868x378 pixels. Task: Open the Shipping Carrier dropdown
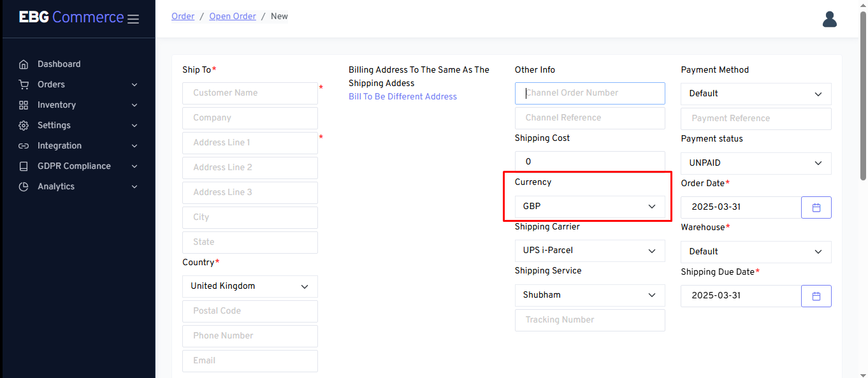(x=590, y=251)
